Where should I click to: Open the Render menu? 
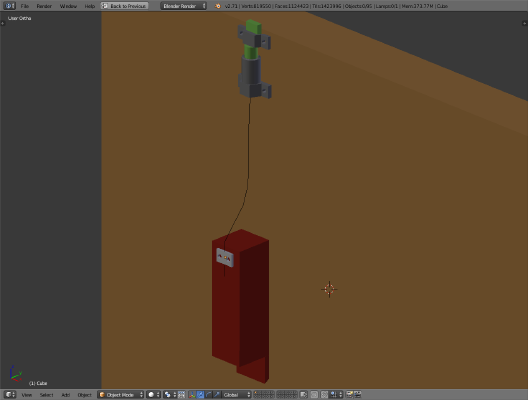click(x=44, y=6)
